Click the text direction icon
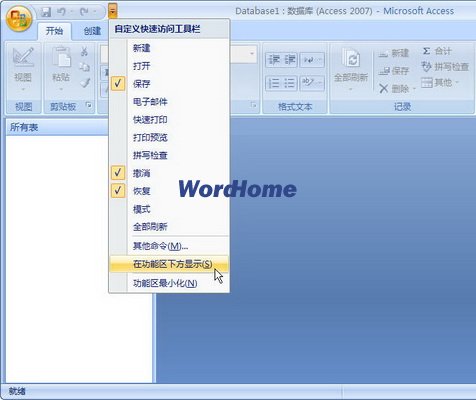 (x=312, y=60)
